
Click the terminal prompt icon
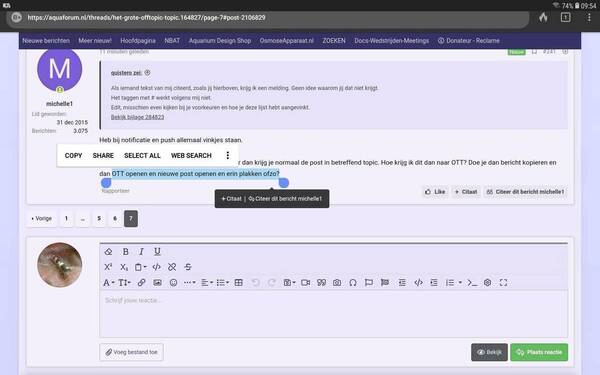tap(472, 283)
